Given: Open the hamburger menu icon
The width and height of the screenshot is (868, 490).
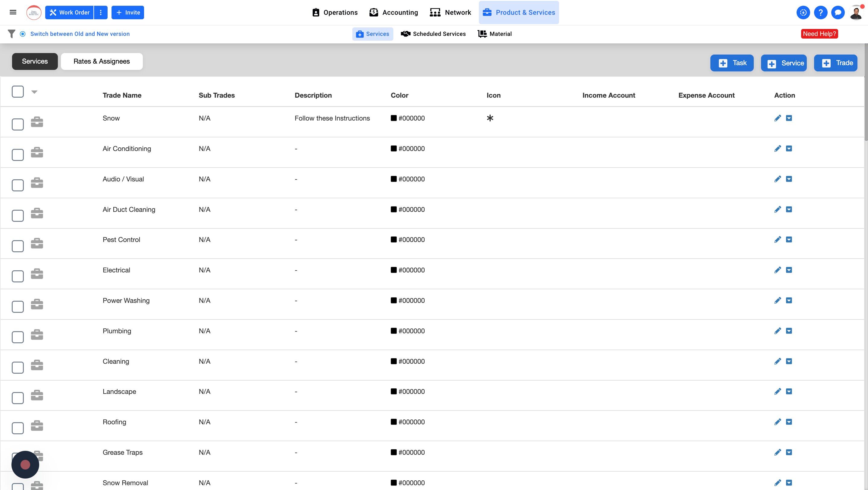Looking at the screenshot, I should (x=13, y=12).
